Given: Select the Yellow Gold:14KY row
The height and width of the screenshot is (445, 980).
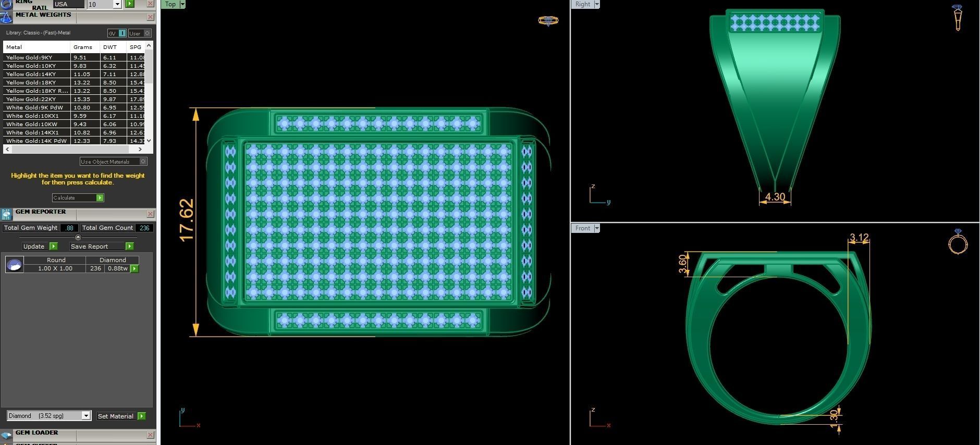Looking at the screenshot, I should pyautogui.click(x=74, y=74).
